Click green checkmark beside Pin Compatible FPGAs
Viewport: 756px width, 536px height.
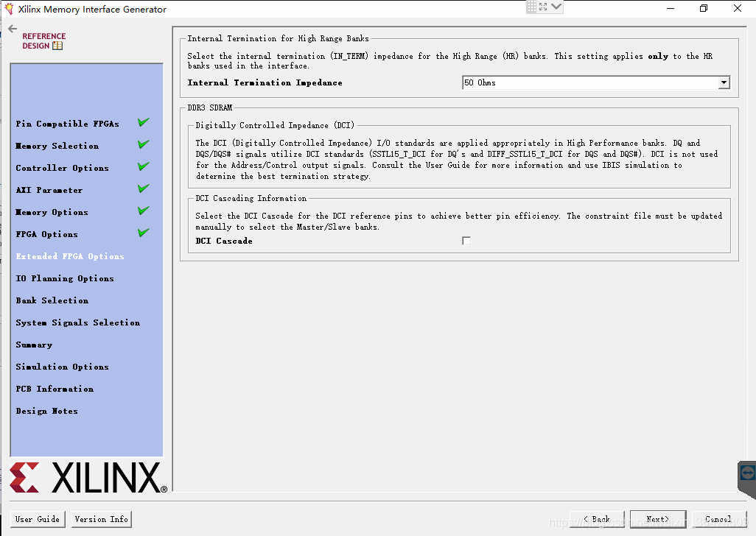[143, 122]
